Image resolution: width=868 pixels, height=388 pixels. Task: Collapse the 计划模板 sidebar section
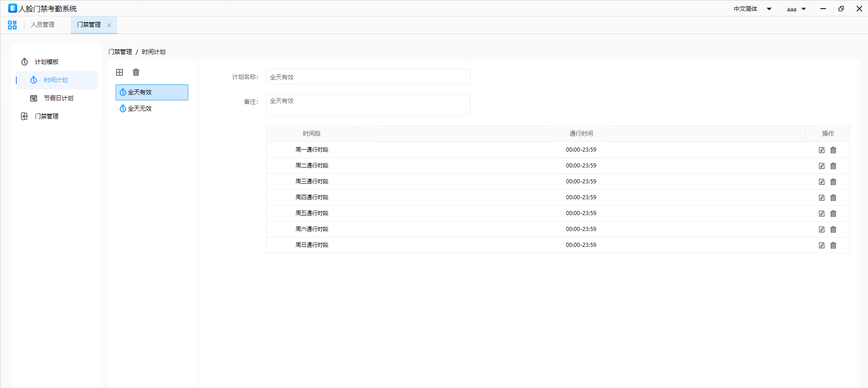tap(47, 62)
